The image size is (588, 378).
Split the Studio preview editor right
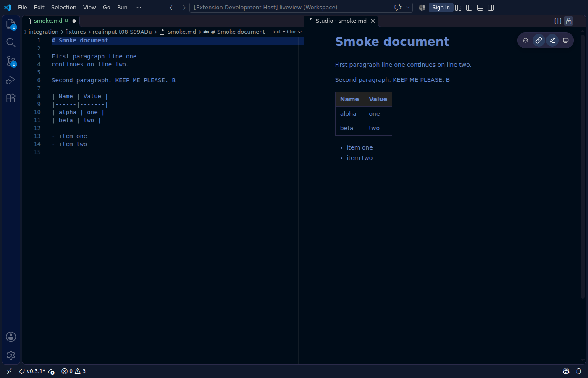[558, 21]
